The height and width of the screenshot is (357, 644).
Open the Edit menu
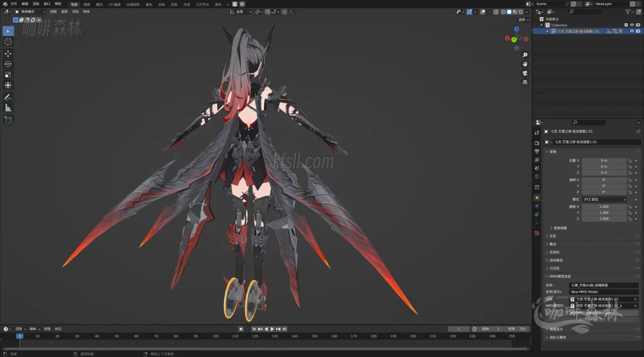25,4
